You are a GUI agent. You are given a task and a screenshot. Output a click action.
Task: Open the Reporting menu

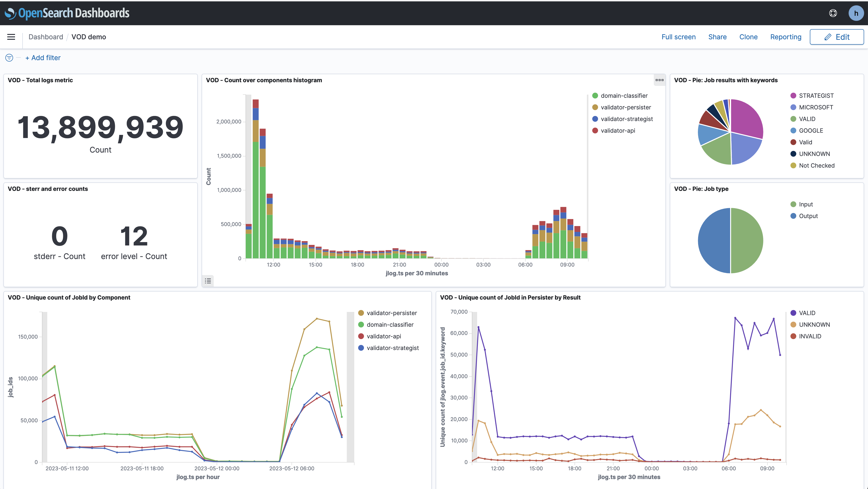click(x=785, y=37)
